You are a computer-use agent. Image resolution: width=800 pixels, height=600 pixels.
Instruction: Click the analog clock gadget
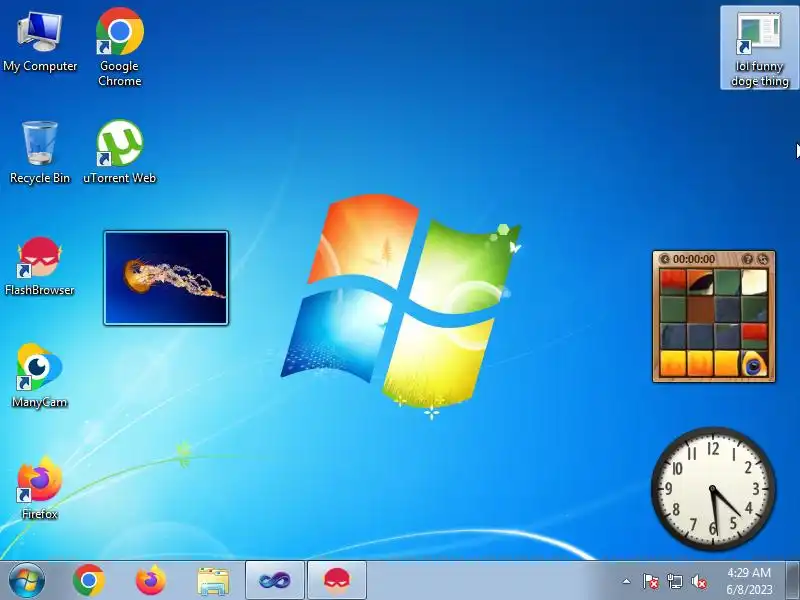click(x=713, y=489)
